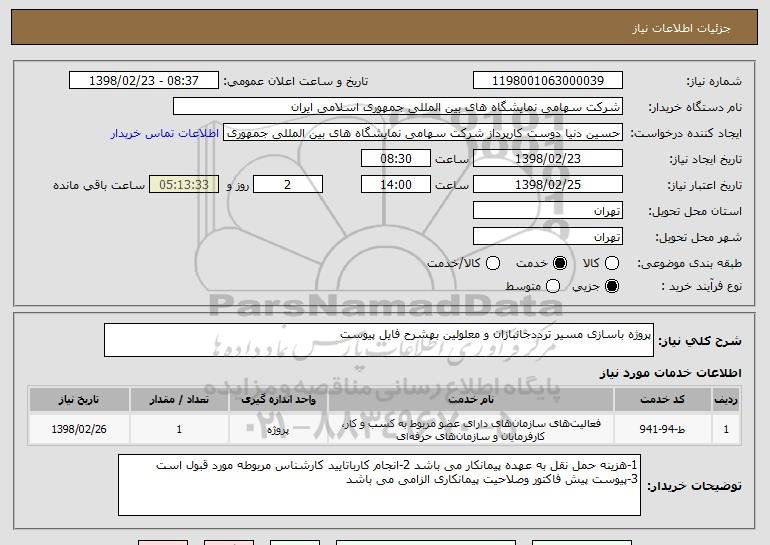Image resolution: width=770 pixels, height=545 pixels.
Task: Click the واحد اندازه گیری column header
Action: click(x=278, y=400)
